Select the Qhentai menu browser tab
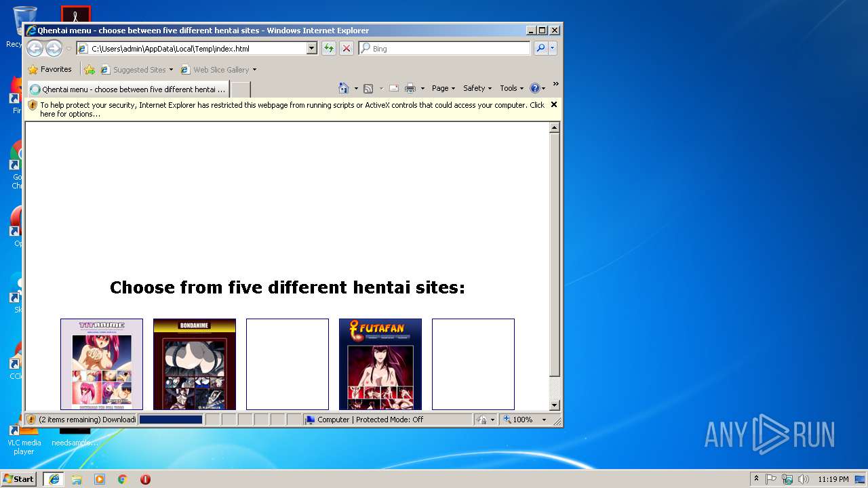 127,89
